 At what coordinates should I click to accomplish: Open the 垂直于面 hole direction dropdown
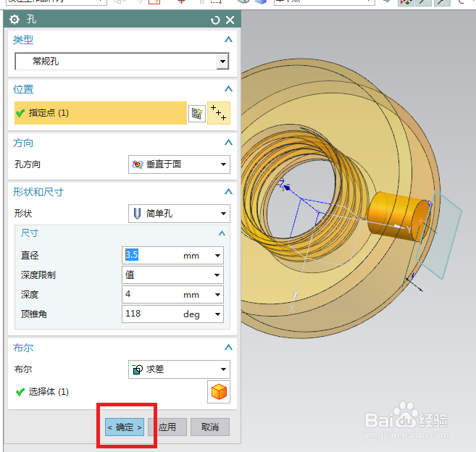click(179, 164)
